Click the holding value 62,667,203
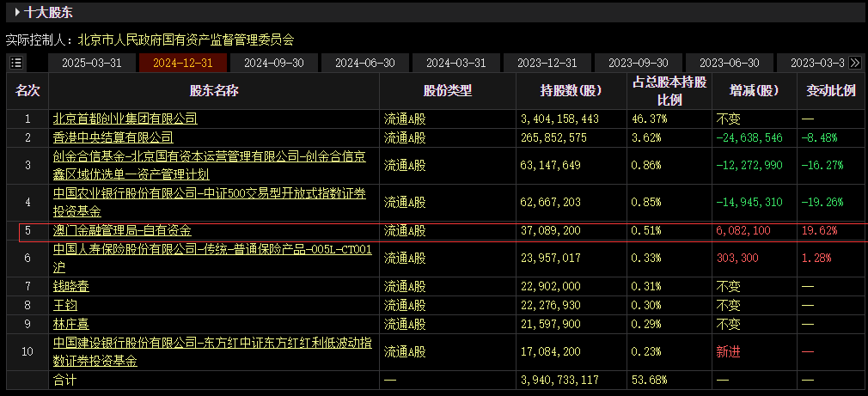Screen dimensions: 868x396 pos(551,202)
